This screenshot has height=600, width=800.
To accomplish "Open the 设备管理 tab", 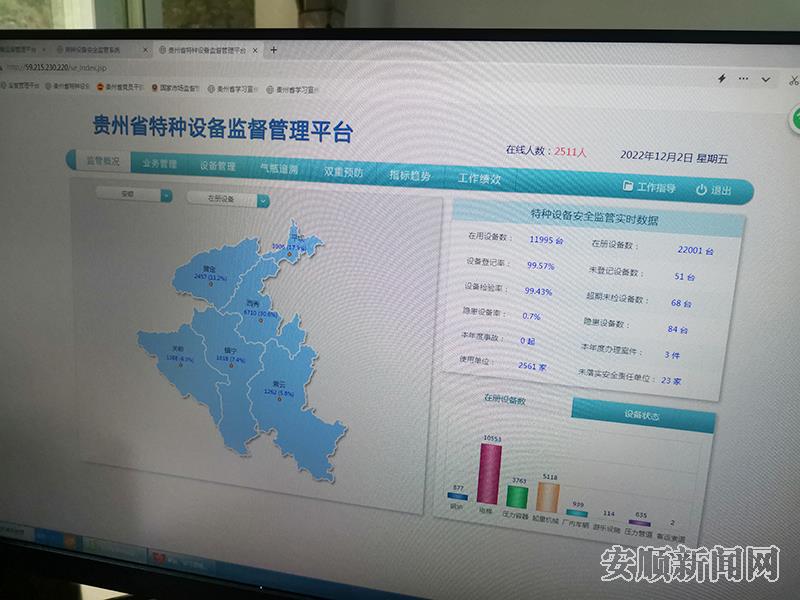I will tap(217, 166).
